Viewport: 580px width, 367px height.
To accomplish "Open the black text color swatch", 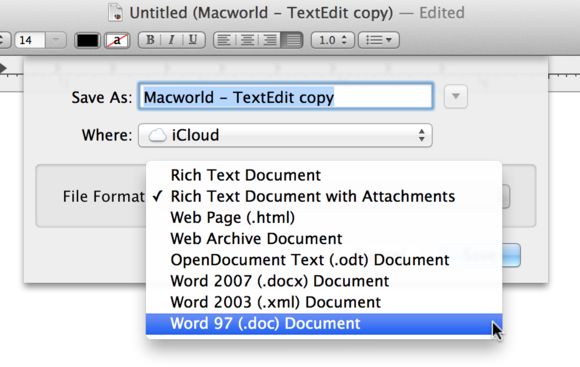I will tap(87, 40).
